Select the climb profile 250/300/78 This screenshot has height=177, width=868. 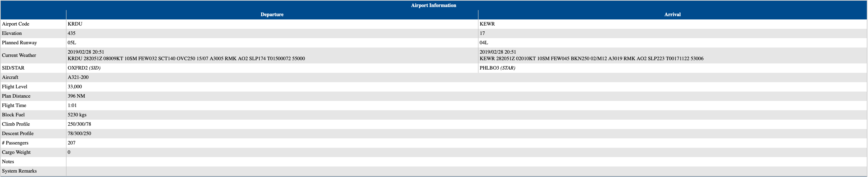tap(80, 124)
